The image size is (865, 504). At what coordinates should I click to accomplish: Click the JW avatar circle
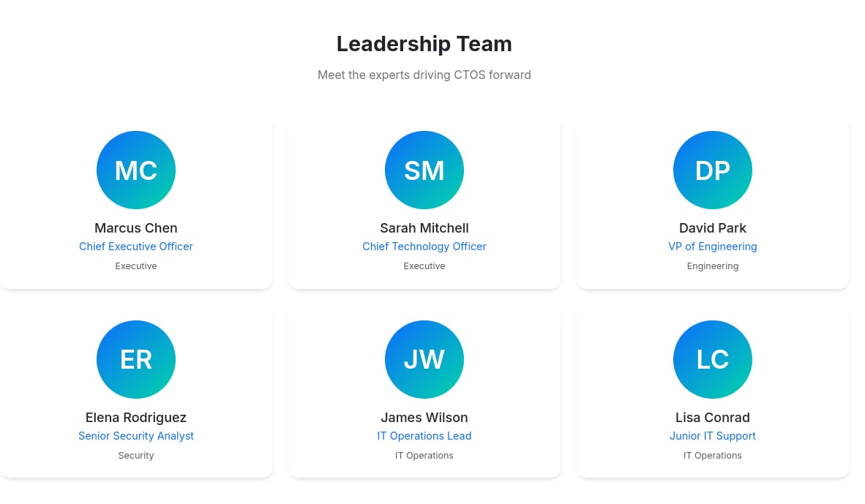[424, 359]
